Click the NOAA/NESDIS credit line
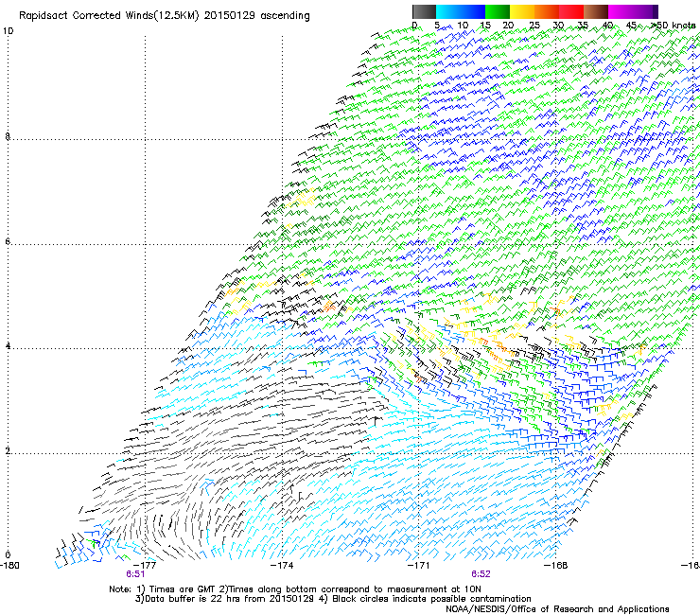 557,609
